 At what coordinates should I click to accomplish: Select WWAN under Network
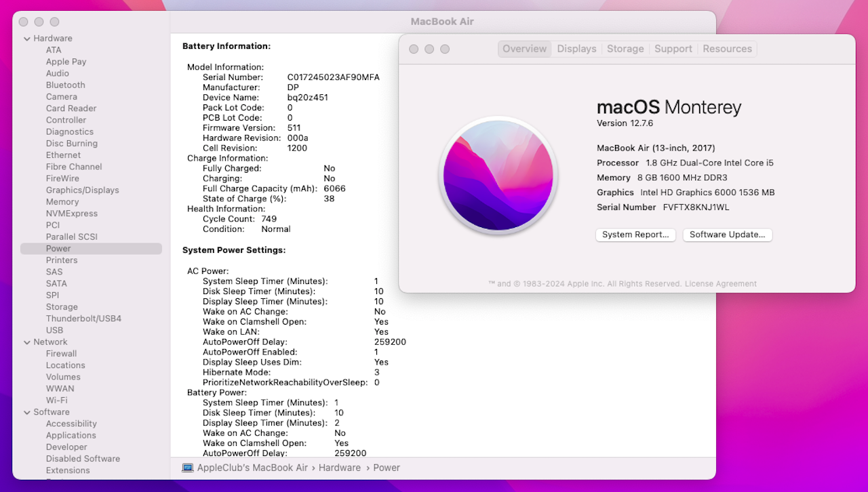coord(60,389)
